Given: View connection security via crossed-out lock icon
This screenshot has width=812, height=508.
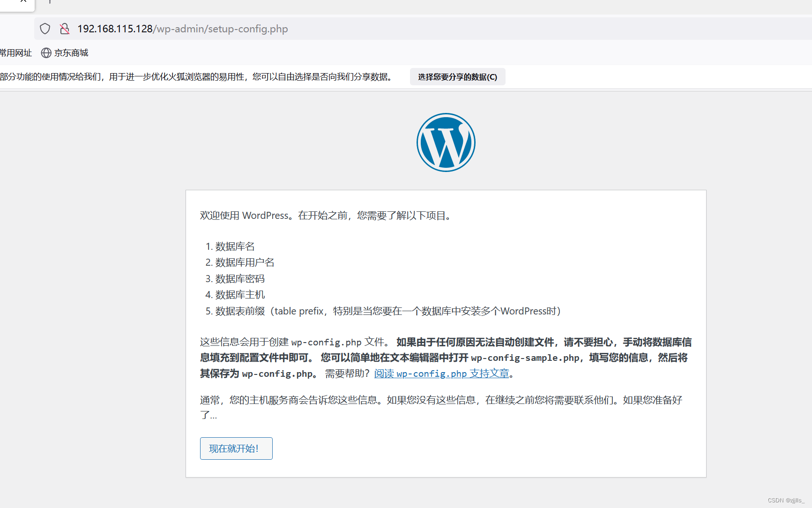Looking at the screenshot, I should (x=64, y=29).
